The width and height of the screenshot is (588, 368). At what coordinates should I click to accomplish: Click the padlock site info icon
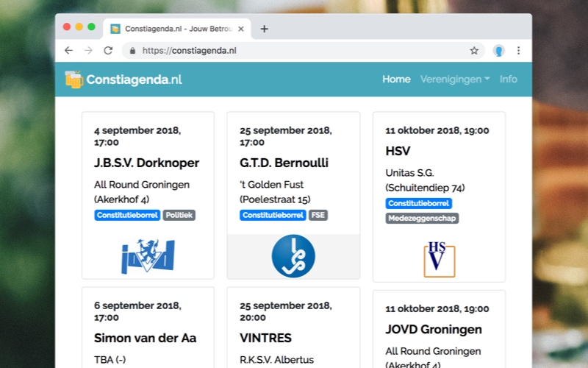pos(132,51)
